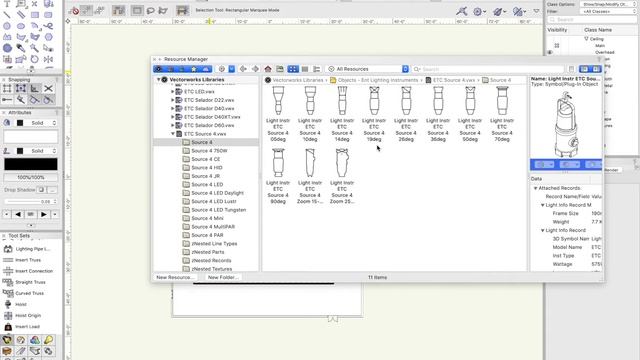Select the Eyedropper tool

click(21, 48)
